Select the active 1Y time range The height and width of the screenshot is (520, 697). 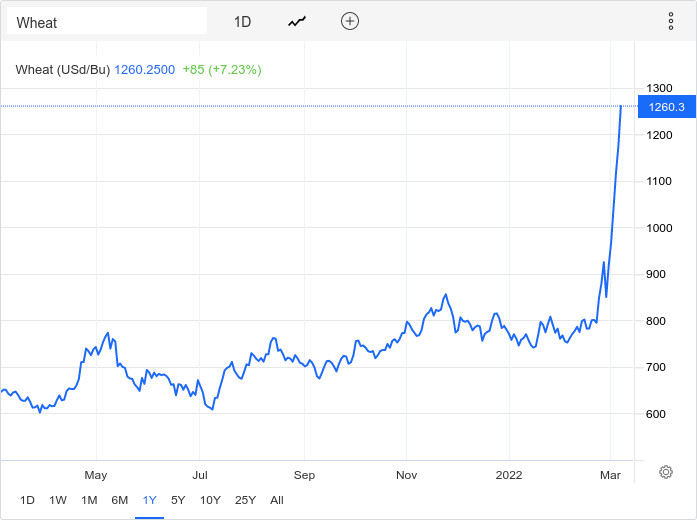pyautogui.click(x=149, y=500)
